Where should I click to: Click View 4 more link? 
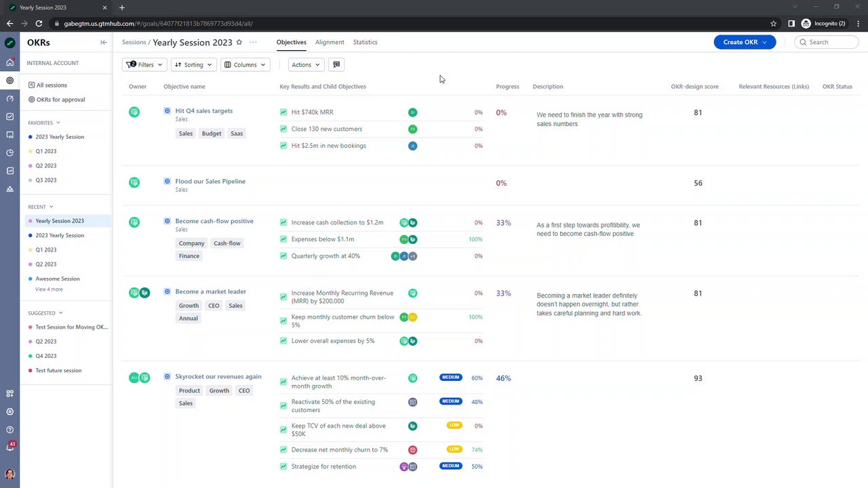point(49,289)
